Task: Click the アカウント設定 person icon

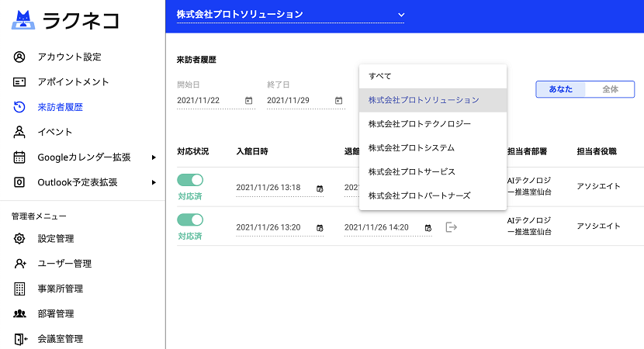Action: coord(19,57)
